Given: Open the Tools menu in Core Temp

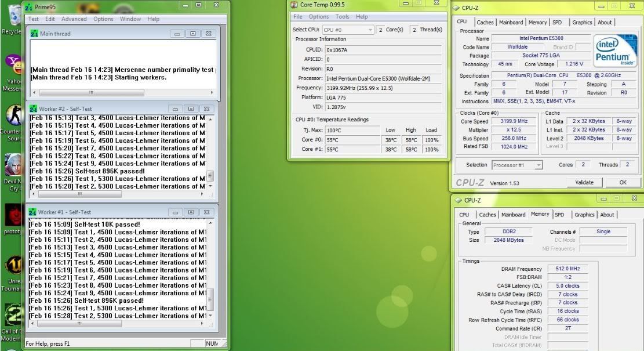Looking at the screenshot, I should click(x=342, y=17).
